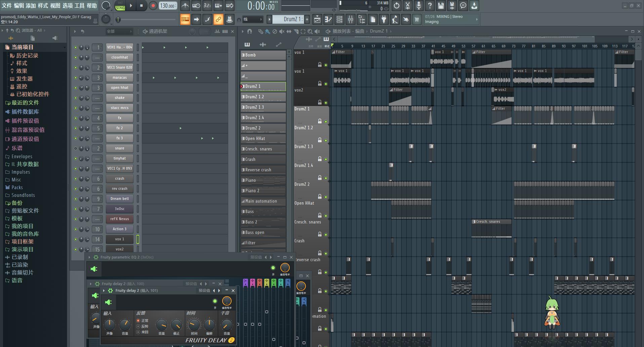
Task: Toggle the highlighted link icon in the toolbar
Action: 218,20
